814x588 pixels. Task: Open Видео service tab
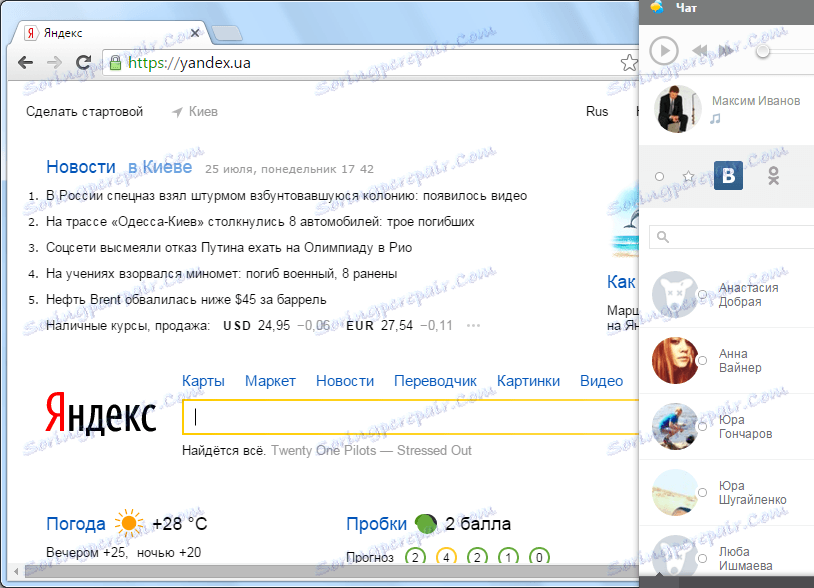click(601, 381)
